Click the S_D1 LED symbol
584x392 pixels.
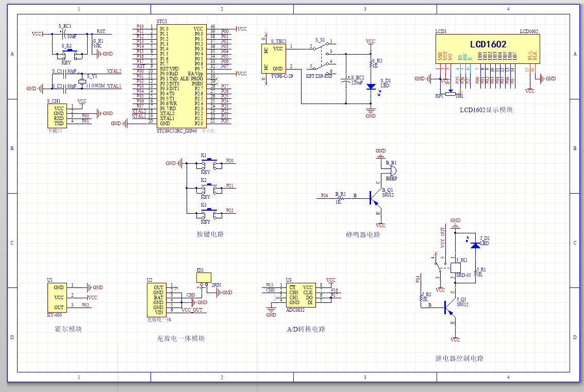[371, 87]
